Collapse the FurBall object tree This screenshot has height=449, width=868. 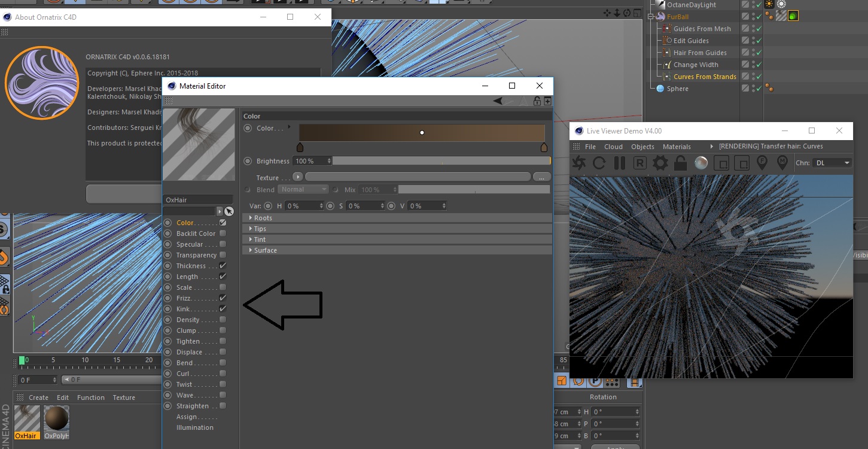[x=650, y=17]
